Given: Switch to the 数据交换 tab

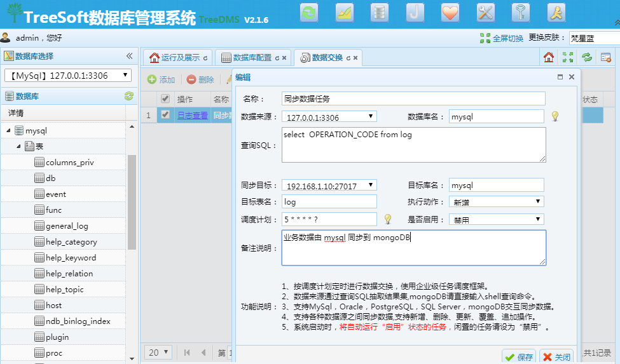Looking at the screenshot, I should 327,58.
